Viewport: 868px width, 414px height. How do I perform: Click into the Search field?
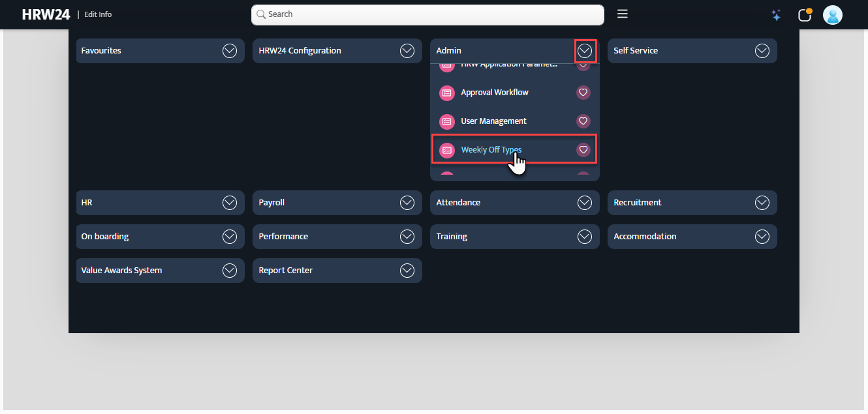pyautogui.click(x=427, y=14)
